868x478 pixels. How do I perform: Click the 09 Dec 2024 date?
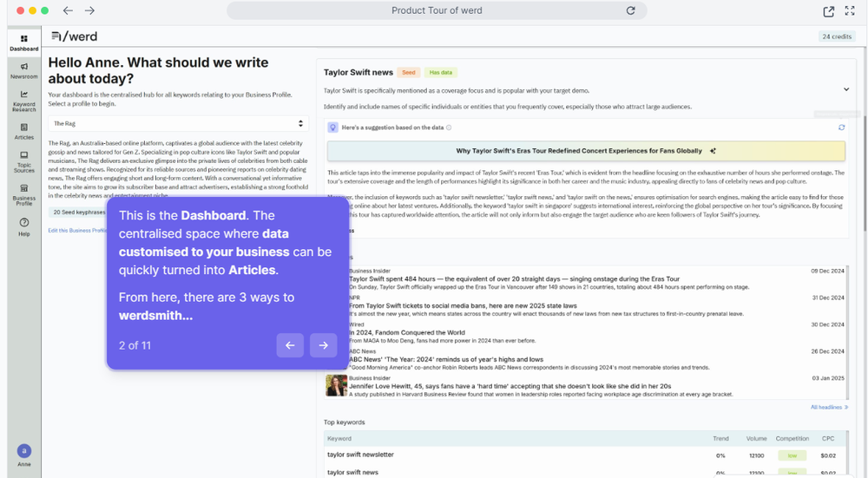pyautogui.click(x=827, y=271)
